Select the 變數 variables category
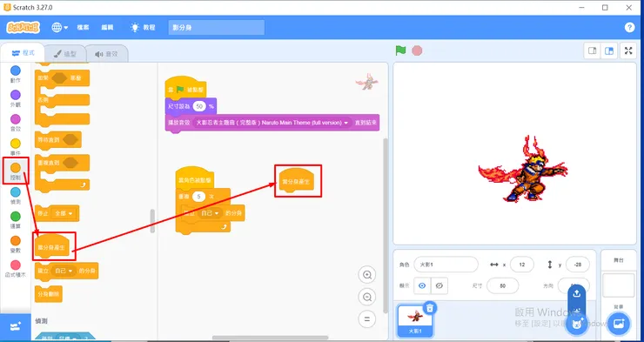This screenshot has width=644, height=342. (15, 245)
